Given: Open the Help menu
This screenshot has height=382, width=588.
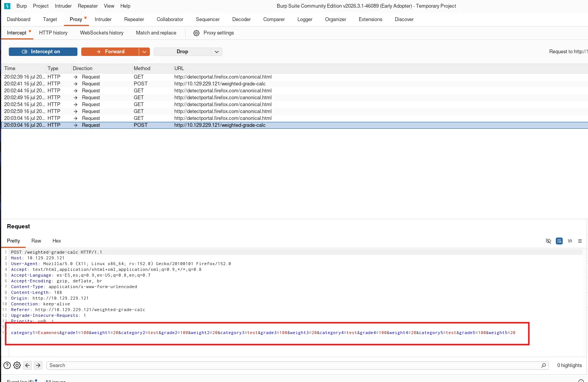Looking at the screenshot, I should point(125,6).
